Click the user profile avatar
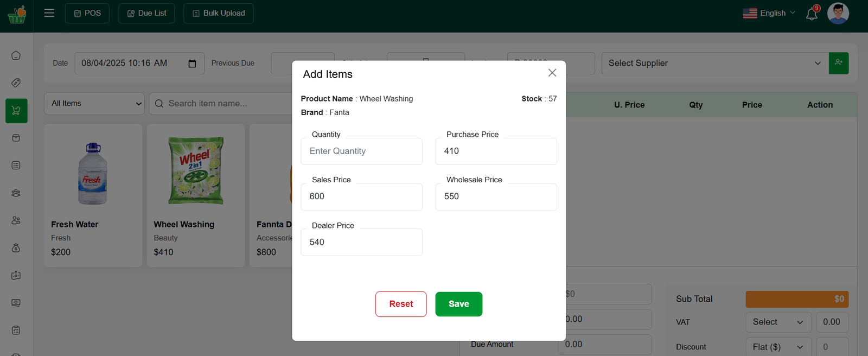The height and width of the screenshot is (356, 868). click(x=838, y=14)
